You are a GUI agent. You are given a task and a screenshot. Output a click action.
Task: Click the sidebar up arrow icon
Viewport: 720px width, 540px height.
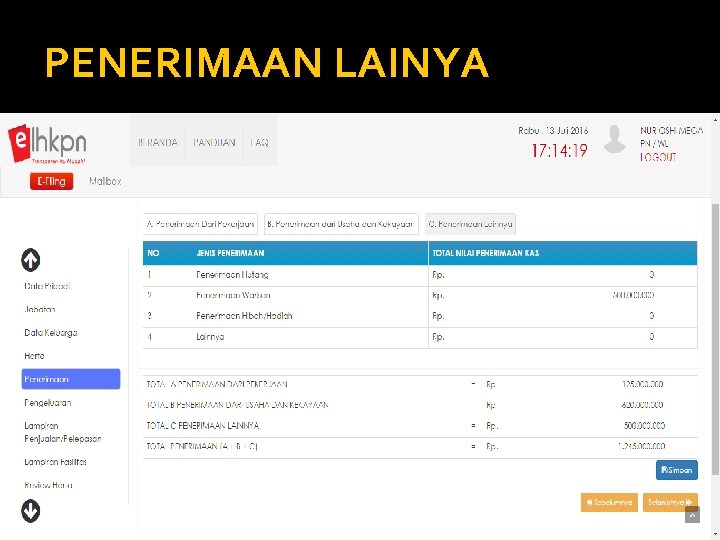coord(31,260)
